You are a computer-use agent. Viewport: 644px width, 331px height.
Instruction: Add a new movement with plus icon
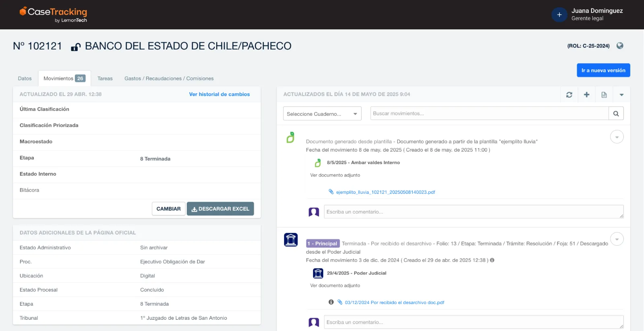tap(586, 95)
